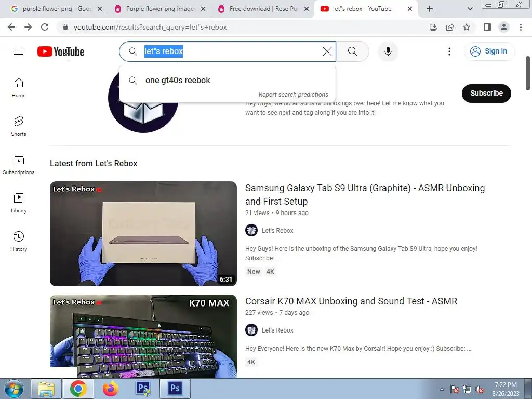Click the first Photoshop taskbar icon
Viewport: 532px width, 399px height.
click(143, 389)
